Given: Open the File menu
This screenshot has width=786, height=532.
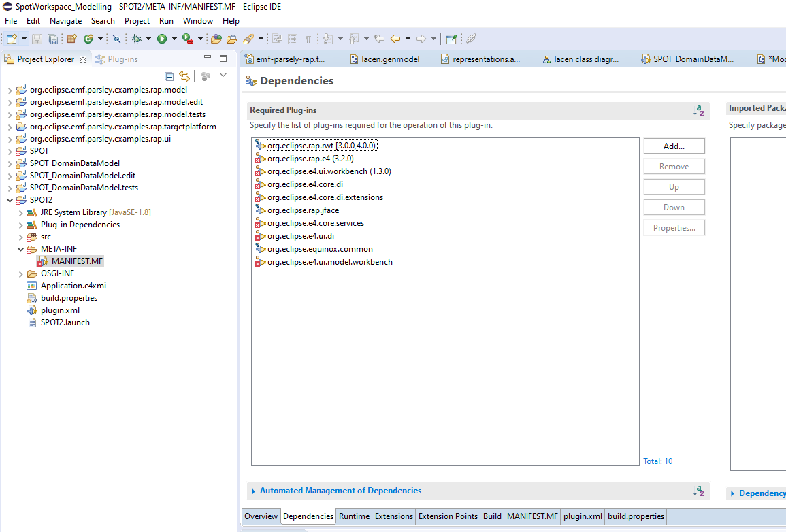Looking at the screenshot, I should [x=11, y=21].
